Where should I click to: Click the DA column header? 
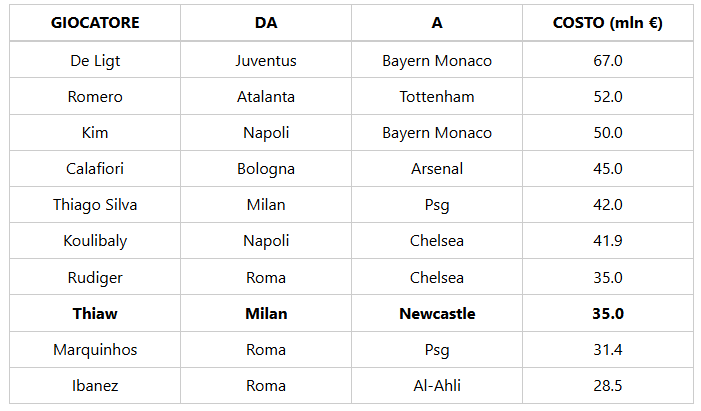click(266, 23)
